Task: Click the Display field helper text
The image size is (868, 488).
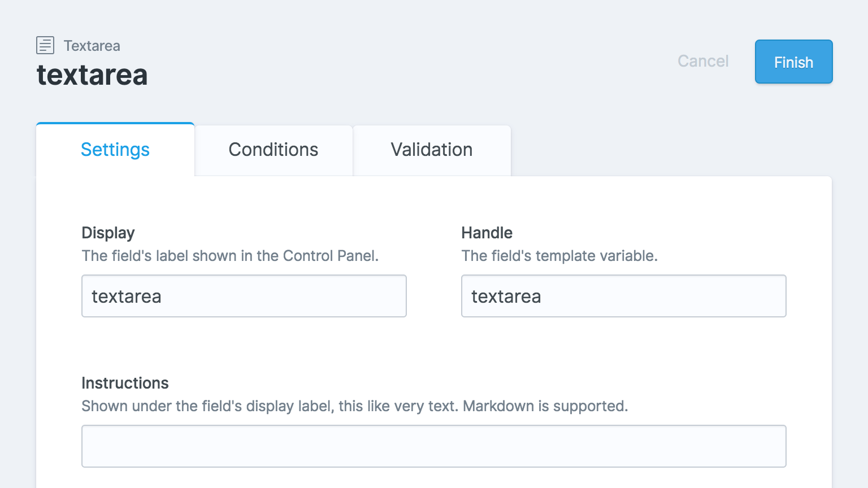Action: click(x=231, y=256)
